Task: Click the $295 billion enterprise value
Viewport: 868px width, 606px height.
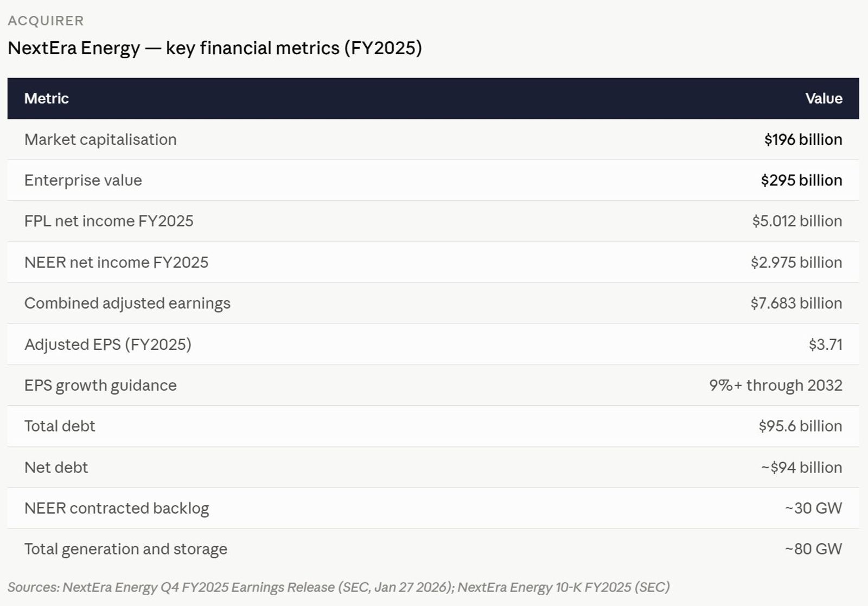Action: (801, 180)
